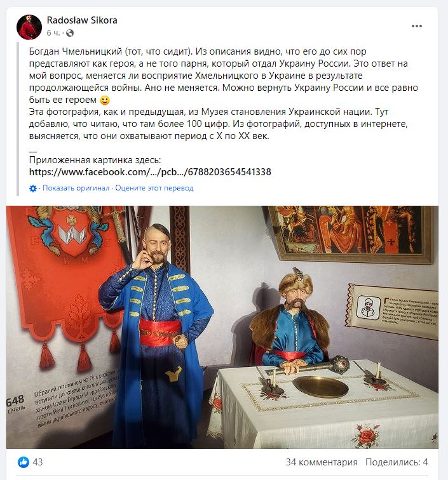This screenshot has width=448, height=480.
Task: Click the information plaque with reader icon
Action: [x=393, y=310]
